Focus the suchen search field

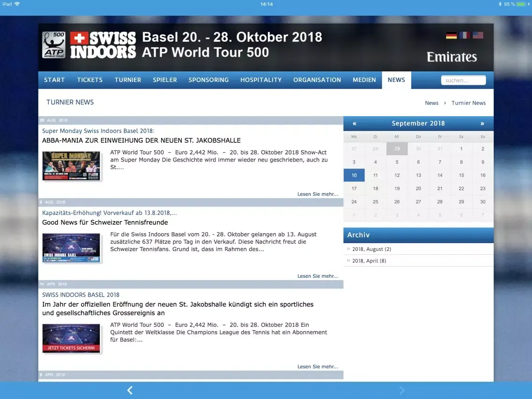[463, 80]
